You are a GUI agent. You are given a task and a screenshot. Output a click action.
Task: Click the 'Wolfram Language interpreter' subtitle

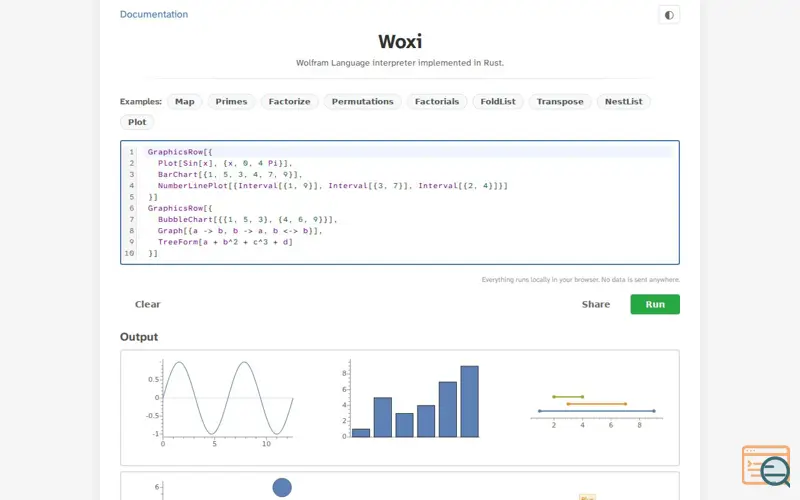point(399,63)
